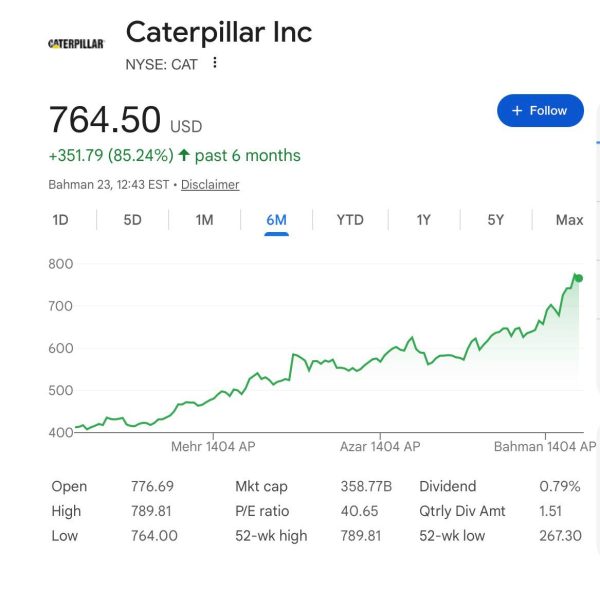This screenshot has height=589, width=600.
Task: Select the 6M time range tab
Action: click(x=276, y=220)
